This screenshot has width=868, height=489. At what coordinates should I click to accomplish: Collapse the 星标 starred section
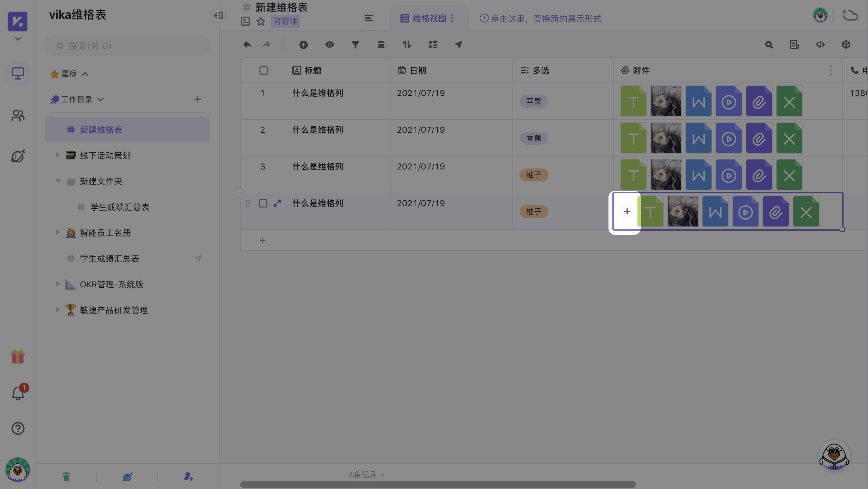tap(84, 74)
